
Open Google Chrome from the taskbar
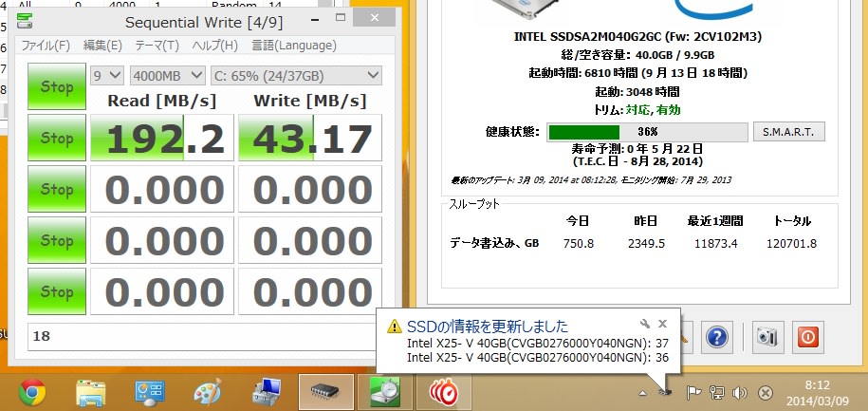32,392
